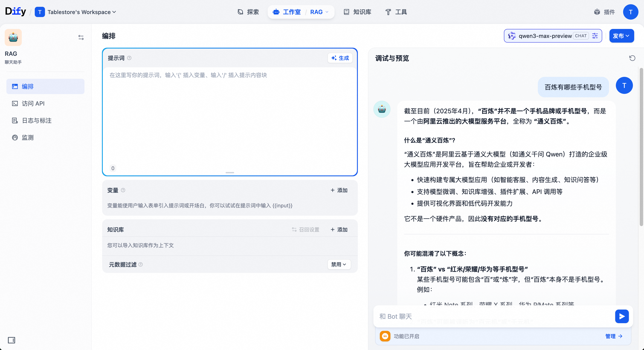Open the 插件 plugins icon
Image resolution: width=644 pixels, height=350 pixels.
pos(597,12)
